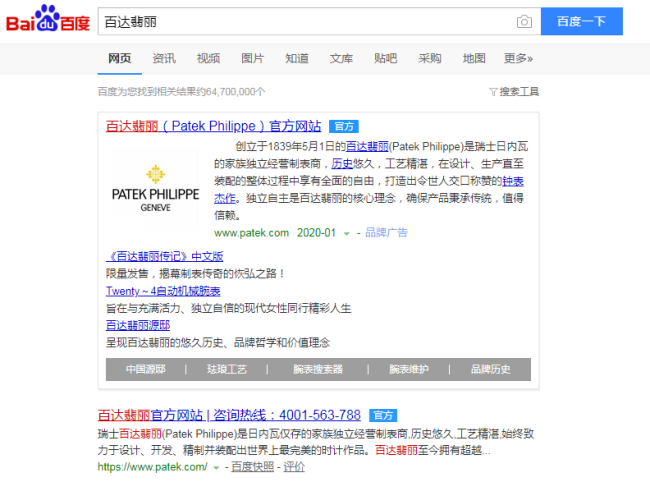Select 腕表搜索器 in grey bar
This screenshot has height=482, width=650.
[318, 369]
